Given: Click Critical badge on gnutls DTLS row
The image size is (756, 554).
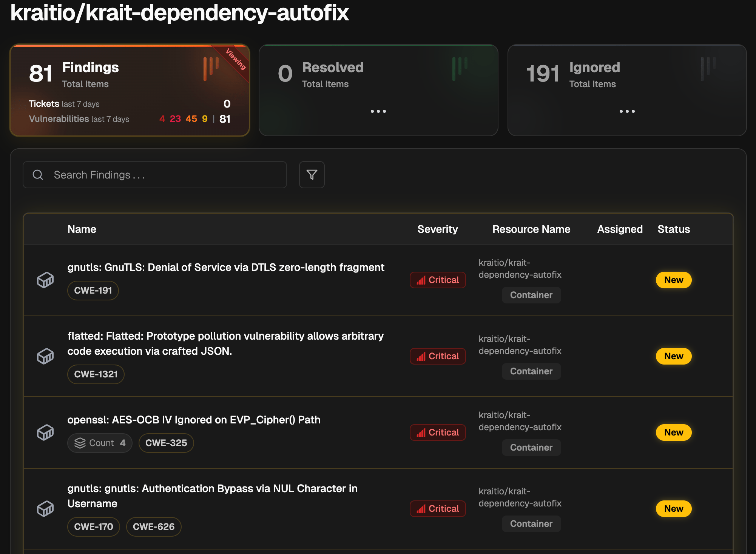Looking at the screenshot, I should pos(438,280).
